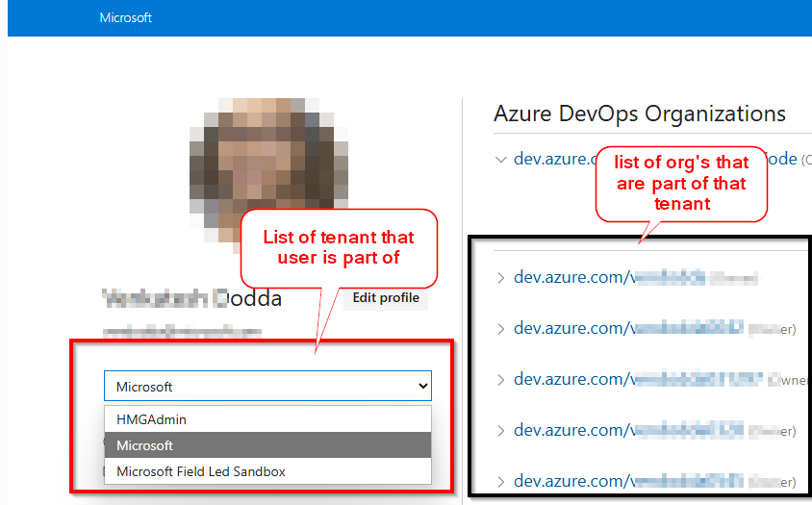
Task: Collapse the first expanded dev.azure.com organization
Action: click(x=500, y=160)
